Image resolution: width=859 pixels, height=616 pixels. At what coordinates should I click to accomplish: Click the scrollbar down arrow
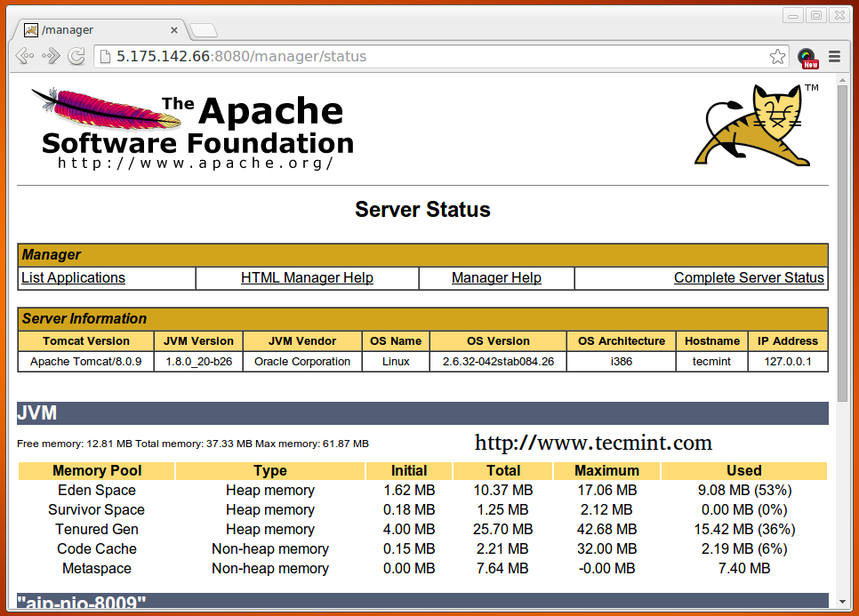click(x=842, y=602)
